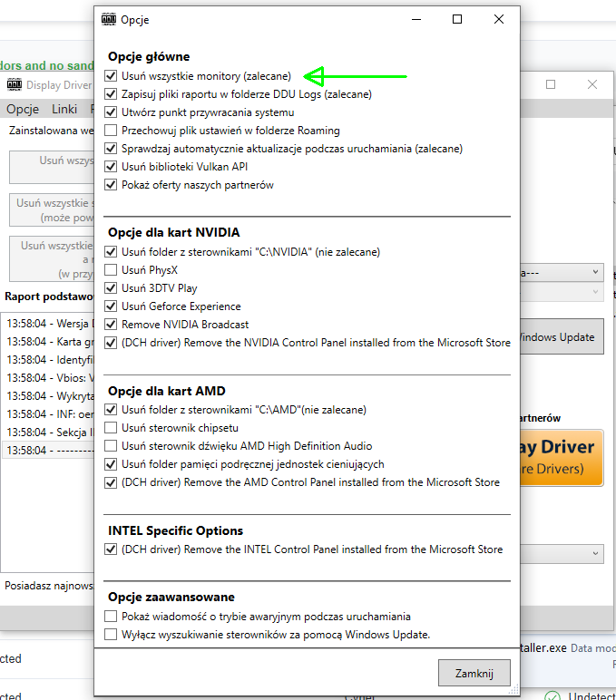Viewport: 616px width, 700px height.
Task: Expand the language dropdown in DDU window
Action: 562,554
